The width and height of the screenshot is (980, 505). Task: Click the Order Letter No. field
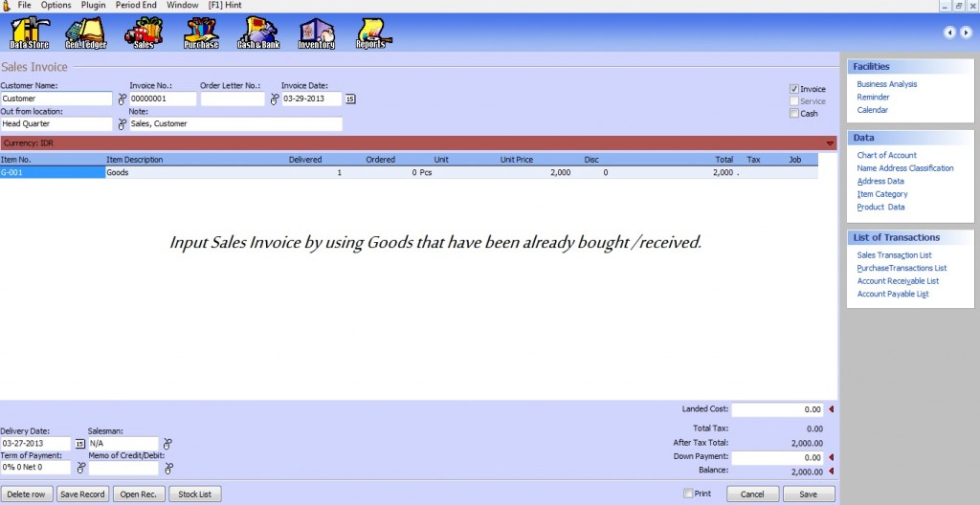pyautogui.click(x=232, y=99)
